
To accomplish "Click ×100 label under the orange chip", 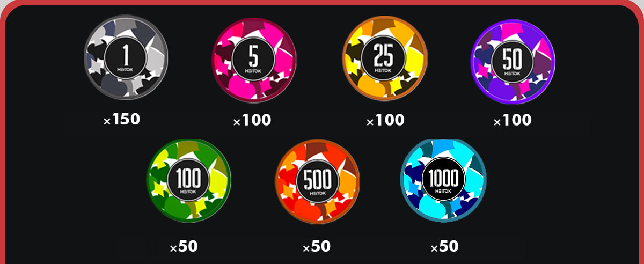I will [385, 120].
